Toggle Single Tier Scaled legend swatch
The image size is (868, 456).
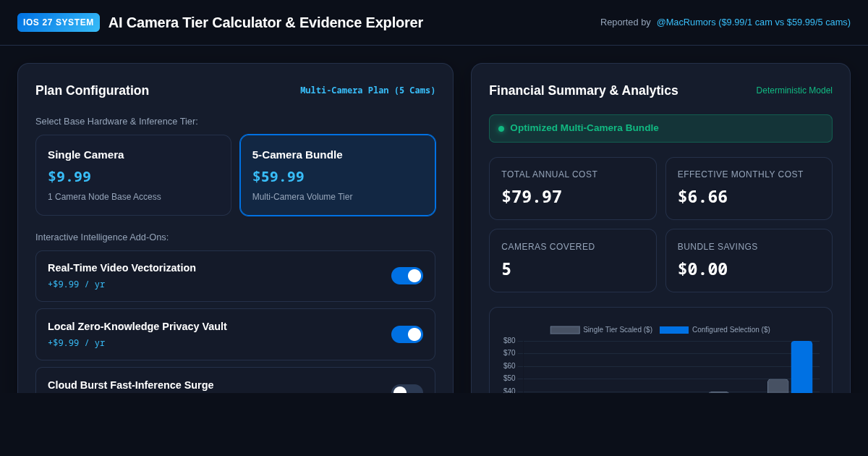(565, 330)
